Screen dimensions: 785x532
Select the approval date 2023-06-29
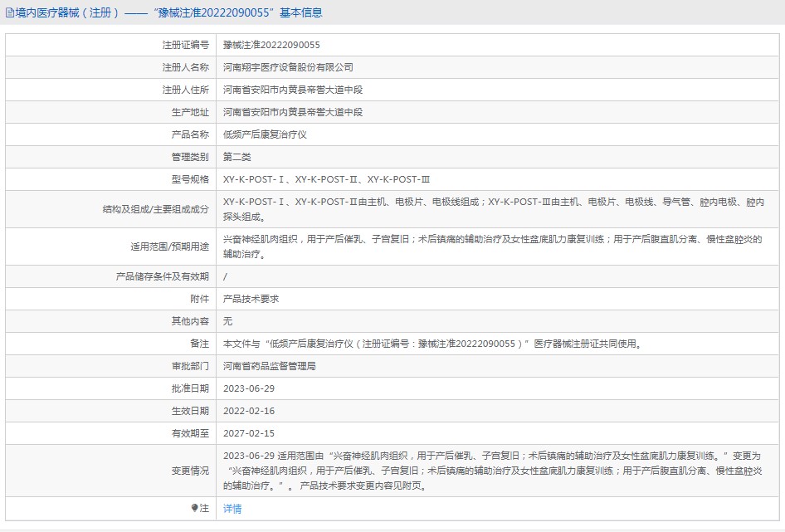pyautogui.click(x=249, y=388)
